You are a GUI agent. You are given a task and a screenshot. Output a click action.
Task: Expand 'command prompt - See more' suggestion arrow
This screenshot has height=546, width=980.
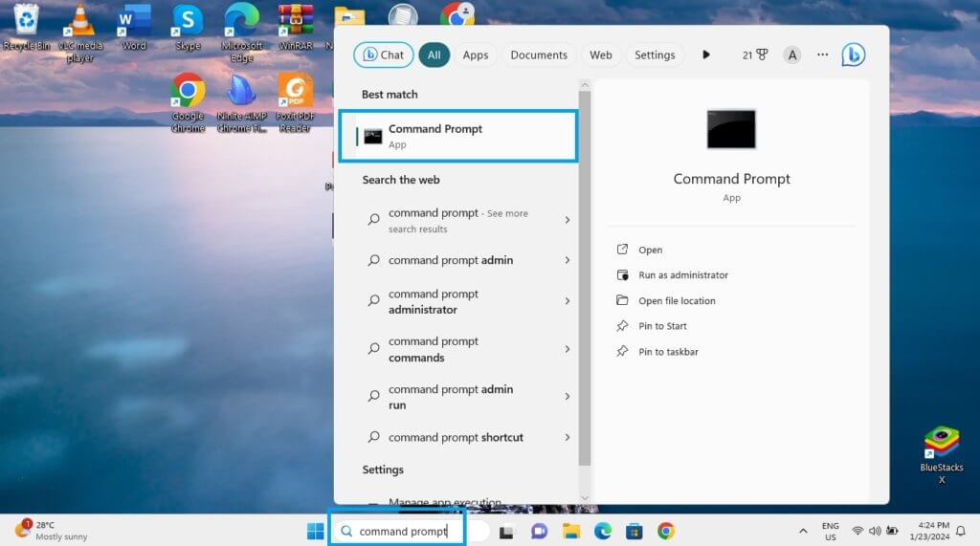coord(567,220)
